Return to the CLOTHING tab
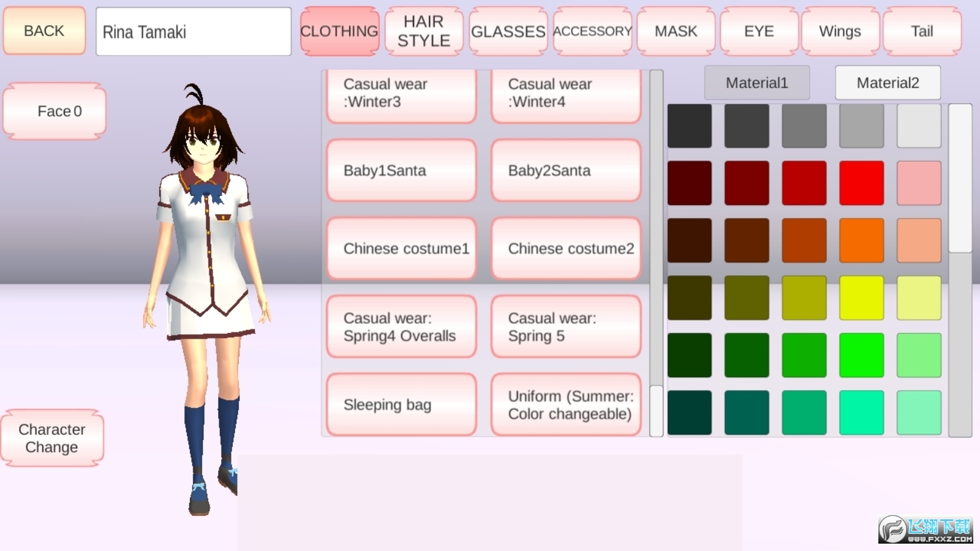This screenshot has height=551, width=980. point(339,31)
